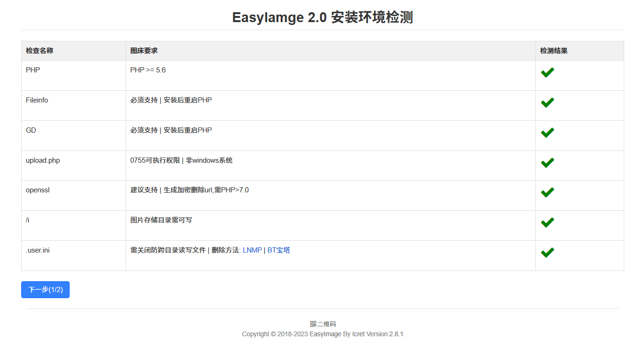Click the green checkmark for GD
The image size is (644, 348).
[547, 132]
